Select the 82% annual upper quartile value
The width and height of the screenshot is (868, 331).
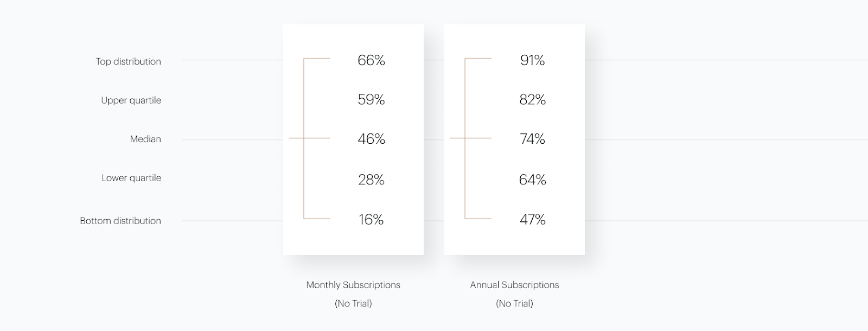tap(532, 100)
